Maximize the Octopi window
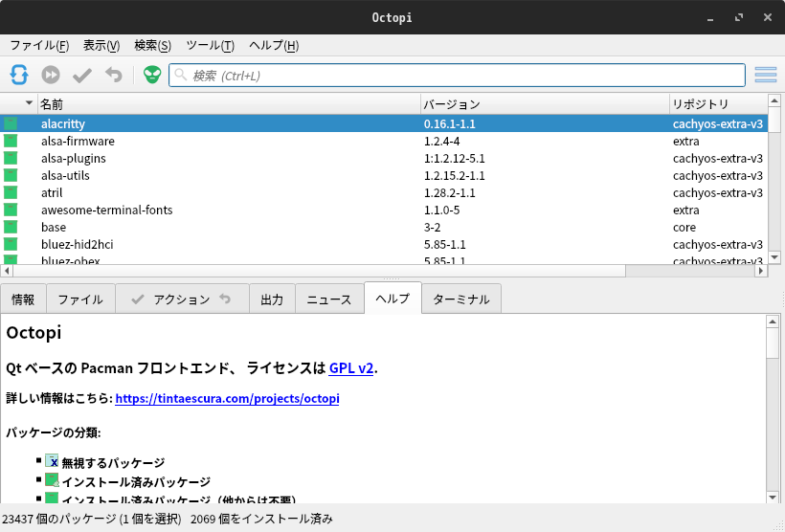785x532 pixels. coord(739,17)
